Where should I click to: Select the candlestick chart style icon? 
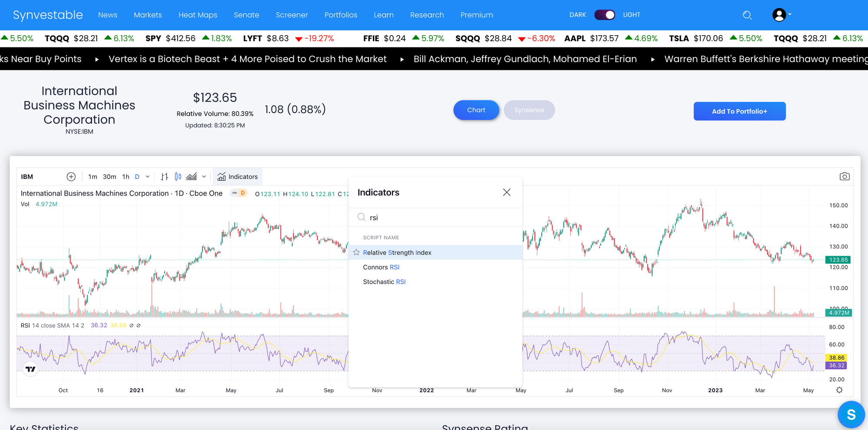pyautogui.click(x=178, y=177)
